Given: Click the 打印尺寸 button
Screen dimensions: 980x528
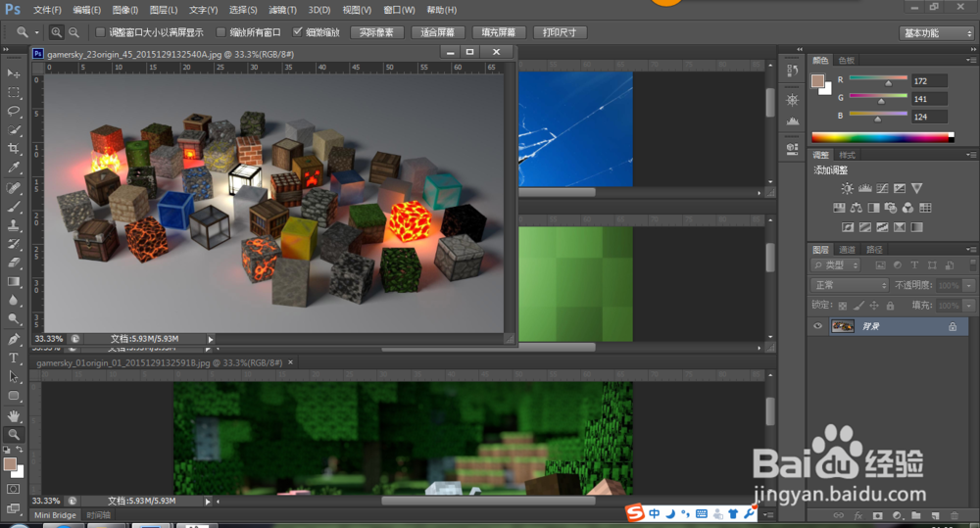Looking at the screenshot, I should [560, 32].
